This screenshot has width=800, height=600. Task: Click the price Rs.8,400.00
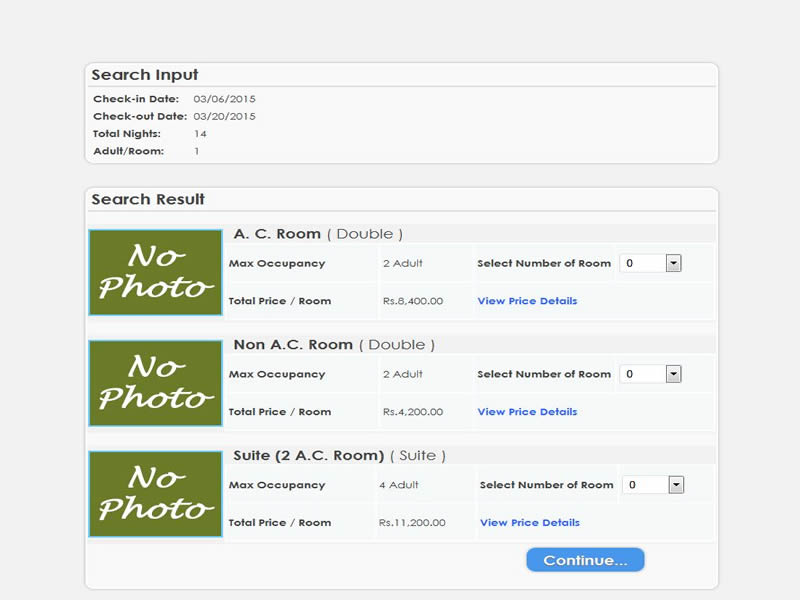(413, 301)
